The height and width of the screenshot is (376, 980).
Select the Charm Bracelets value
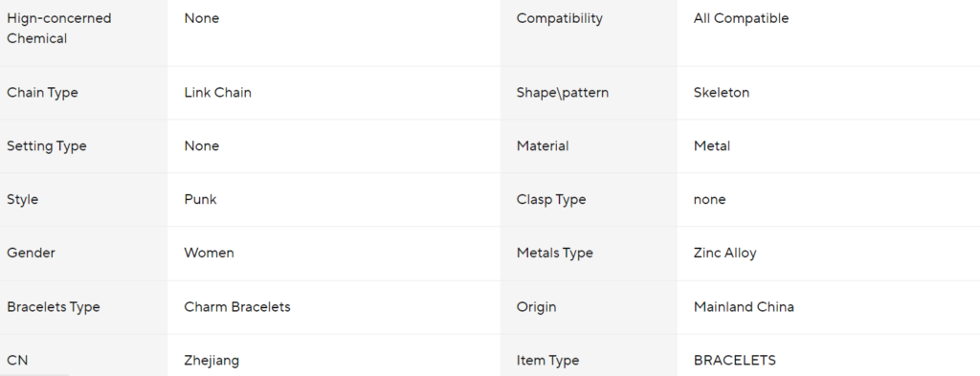tap(237, 307)
